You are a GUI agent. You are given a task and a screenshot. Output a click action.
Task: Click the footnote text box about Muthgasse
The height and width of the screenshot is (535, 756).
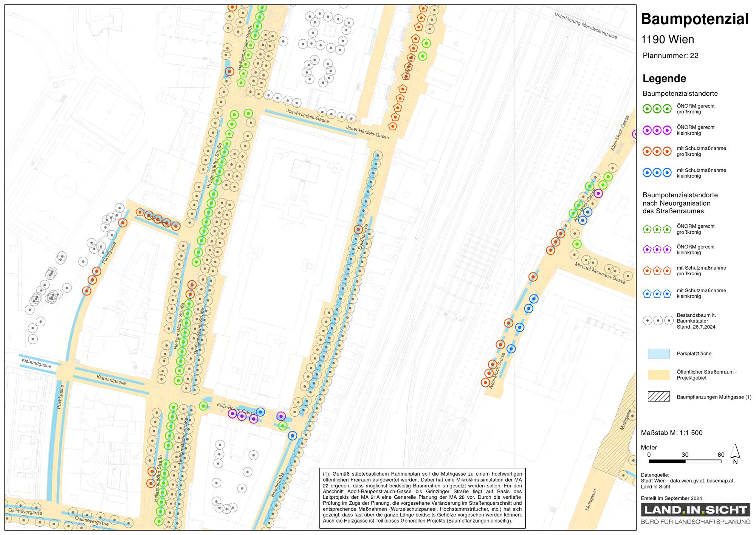click(422, 498)
